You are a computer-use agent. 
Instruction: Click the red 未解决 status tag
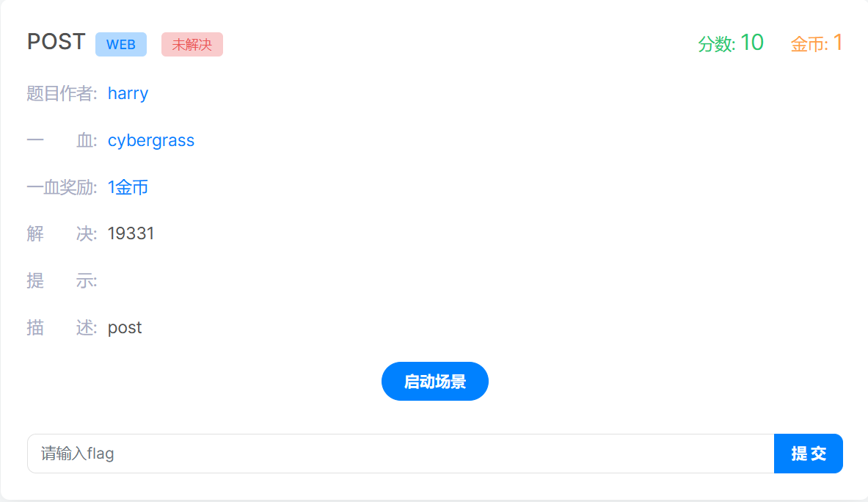click(x=192, y=44)
